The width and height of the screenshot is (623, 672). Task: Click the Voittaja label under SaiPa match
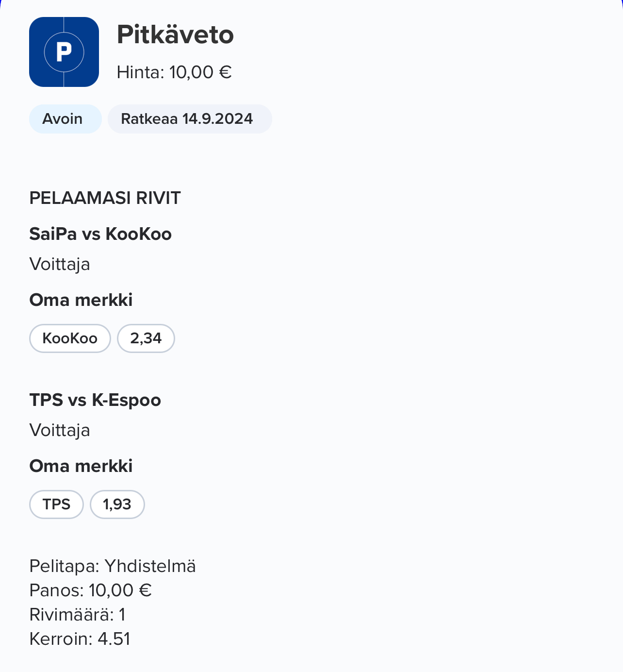coord(60,265)
